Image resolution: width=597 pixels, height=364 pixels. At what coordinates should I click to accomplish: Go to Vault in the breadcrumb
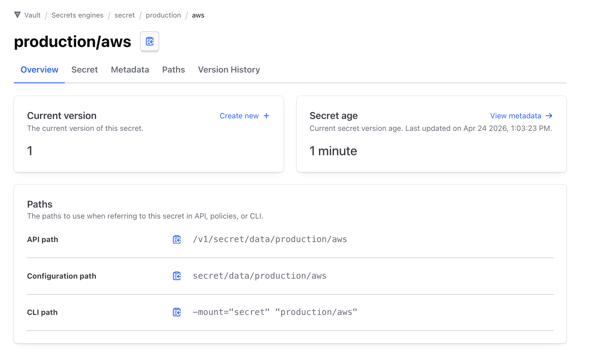(x=32, y=15)
